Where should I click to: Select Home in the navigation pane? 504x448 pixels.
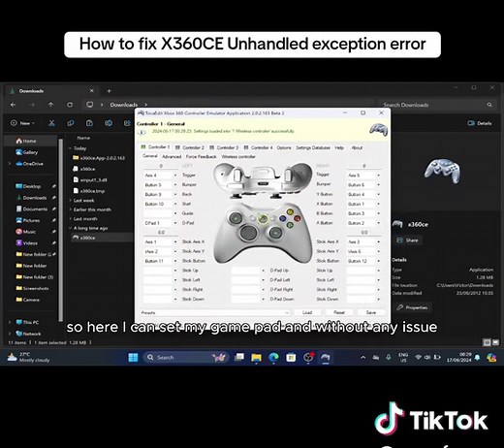[31, 141]
